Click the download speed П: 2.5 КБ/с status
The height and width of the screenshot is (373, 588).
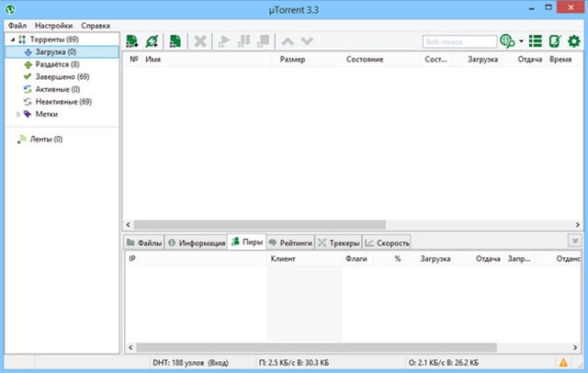click(294, 363)
